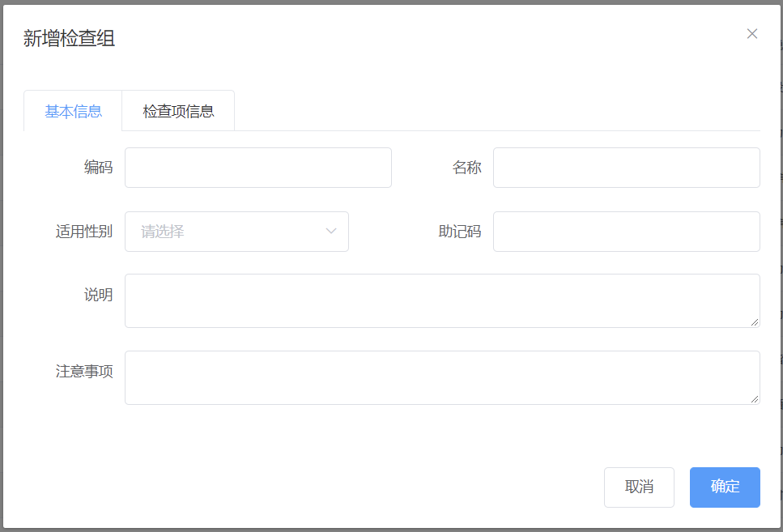Viewport: 783px width, 532px height.
Task: Focus the 编码 input field
Action: coord(258,168)
